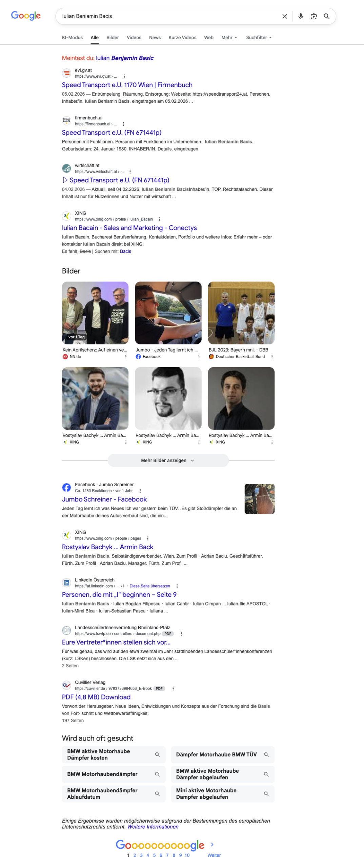
Task: Open three-dot menu for evi.gv.at result
Action: pyautogui.click(x=124, y=76)
